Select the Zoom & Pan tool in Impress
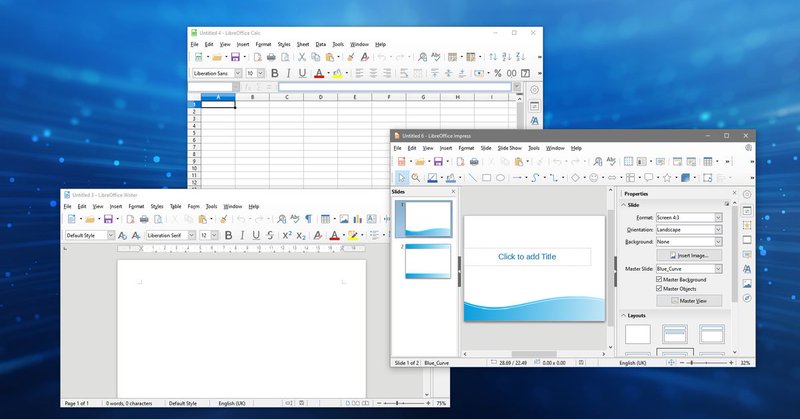Image resolution: width=800 pixels, height=419 pixels. (416, 178)
